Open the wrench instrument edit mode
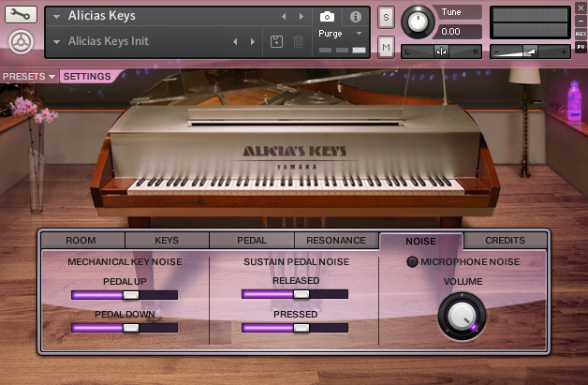Viewport: 588px width, 385px height. coord(21,15)
